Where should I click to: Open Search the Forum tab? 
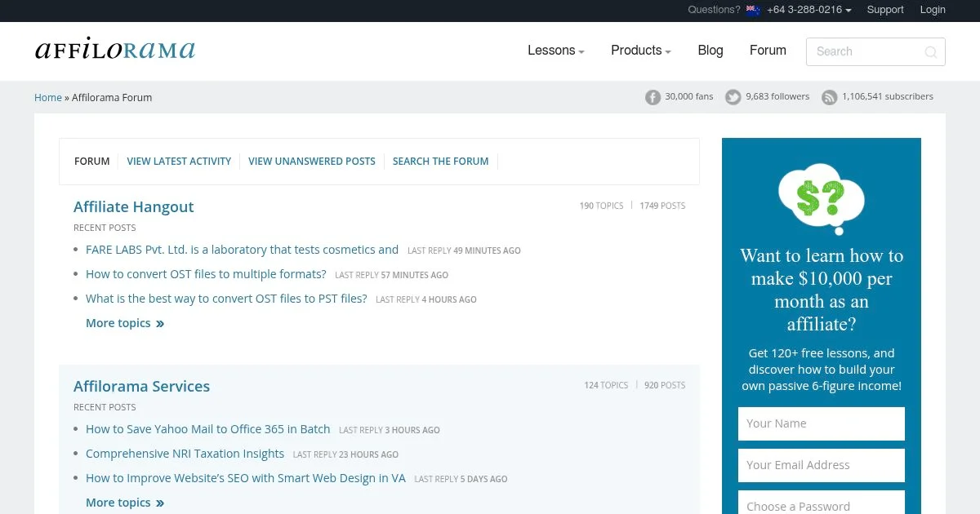(440, 162)
